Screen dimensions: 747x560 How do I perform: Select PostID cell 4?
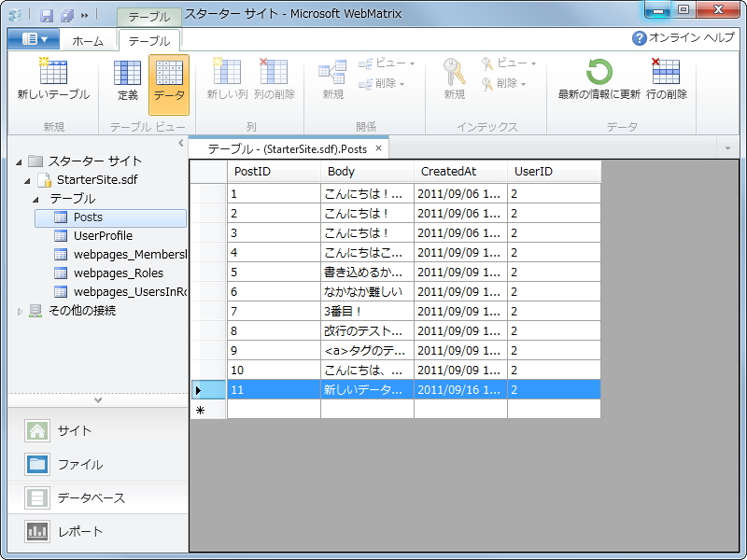pyautogui.click(x=274, y=252)
